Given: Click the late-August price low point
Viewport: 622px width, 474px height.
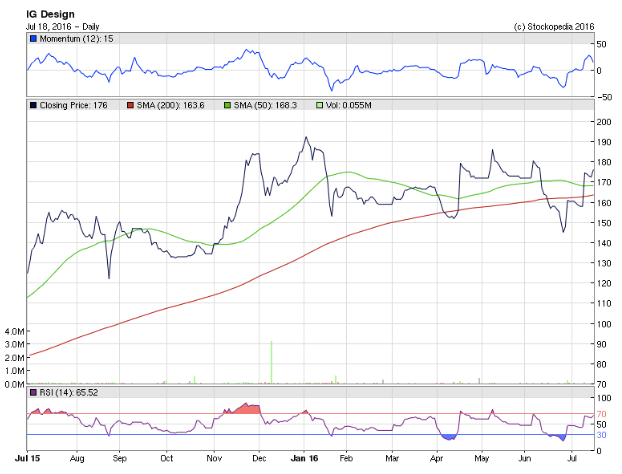Looking at the screenshot, I should point(109,278).
